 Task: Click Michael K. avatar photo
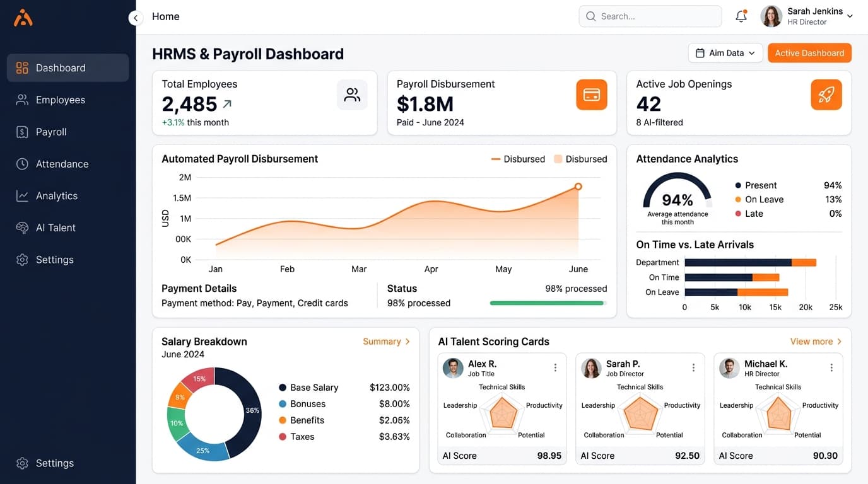click(729, 368)
